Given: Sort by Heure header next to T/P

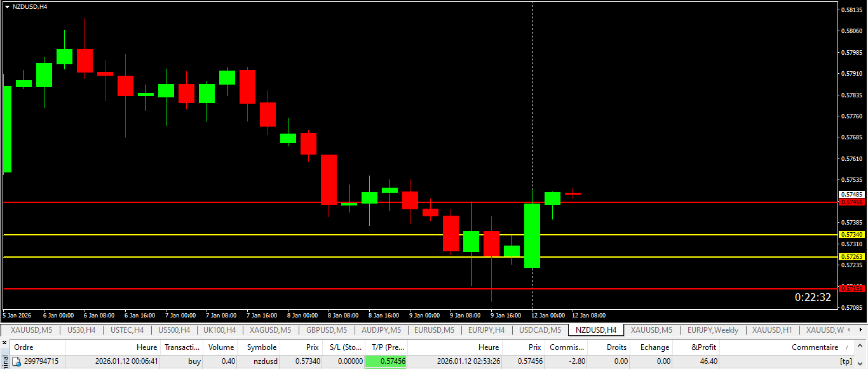Looking at the screenshot, I should (x=455, y=347).
